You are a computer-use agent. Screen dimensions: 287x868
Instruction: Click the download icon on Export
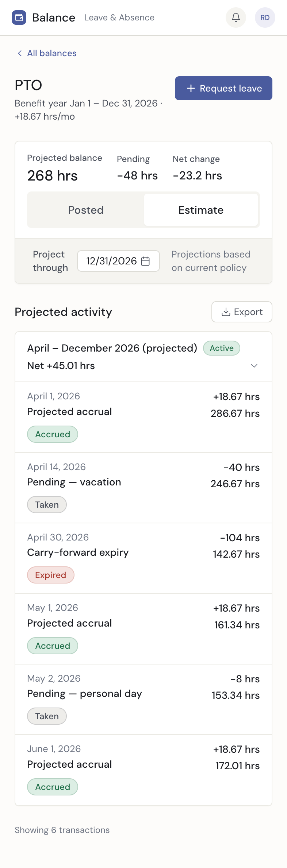(226, 312)
